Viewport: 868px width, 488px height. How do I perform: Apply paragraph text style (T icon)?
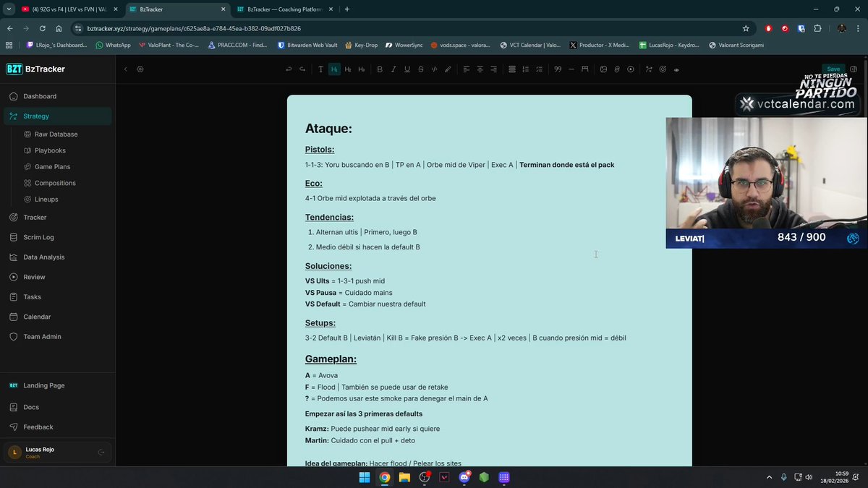(x=320, y=69)
